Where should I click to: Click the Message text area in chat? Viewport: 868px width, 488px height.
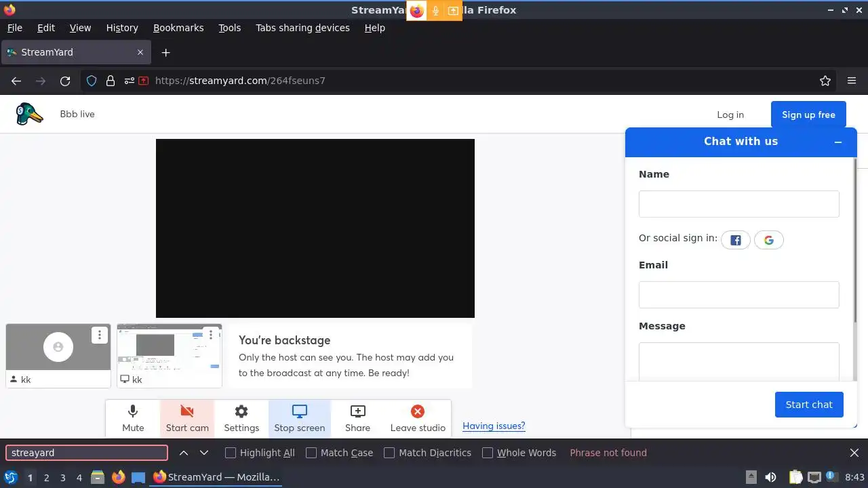coord(739,361)
